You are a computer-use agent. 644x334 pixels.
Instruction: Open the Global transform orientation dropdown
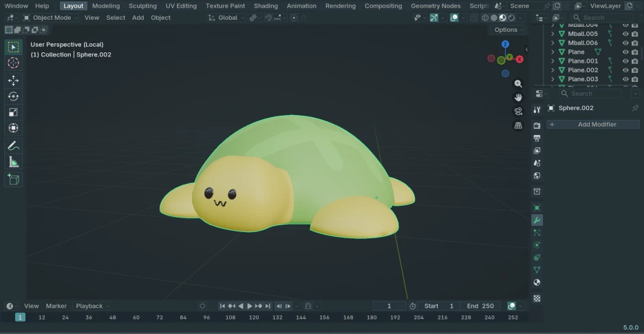click(227, 18)
